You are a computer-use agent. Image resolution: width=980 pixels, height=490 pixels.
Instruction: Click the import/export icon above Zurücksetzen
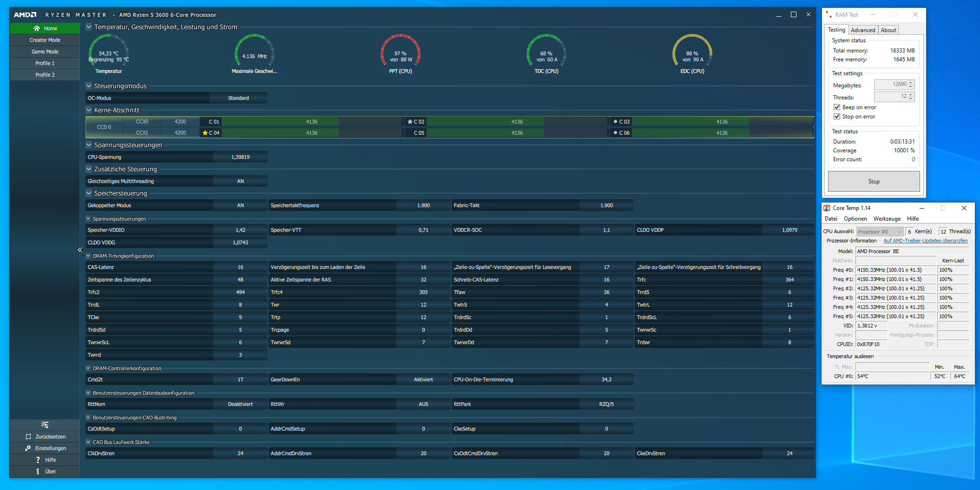[45, 425]
